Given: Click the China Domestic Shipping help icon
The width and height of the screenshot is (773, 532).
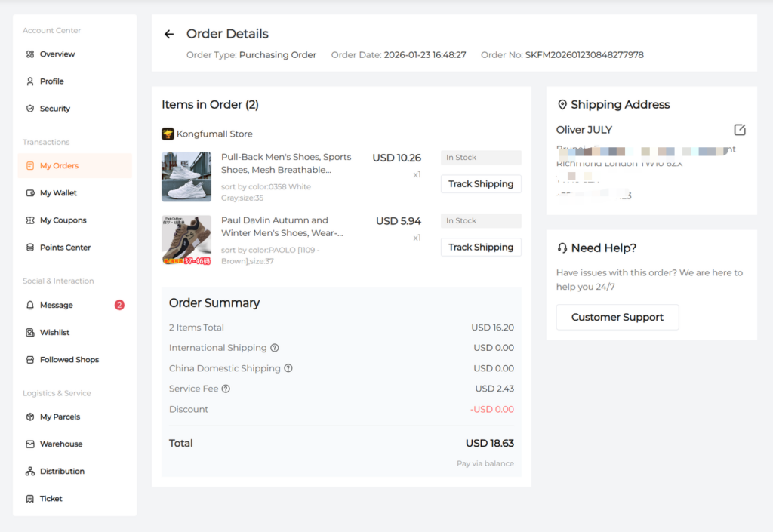Looking at the screenshot, I should (x=288, y=368).
